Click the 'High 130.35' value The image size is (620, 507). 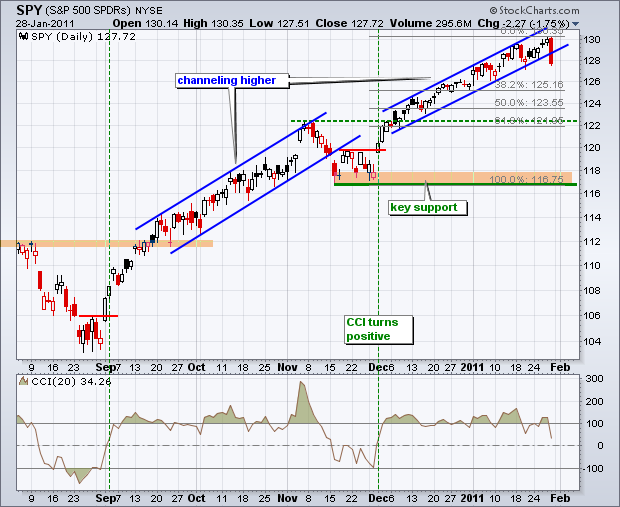pos(213,24)
